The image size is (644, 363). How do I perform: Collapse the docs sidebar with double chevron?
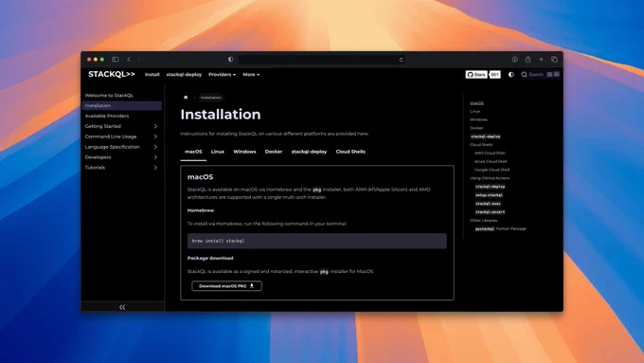tap(122, 307)
